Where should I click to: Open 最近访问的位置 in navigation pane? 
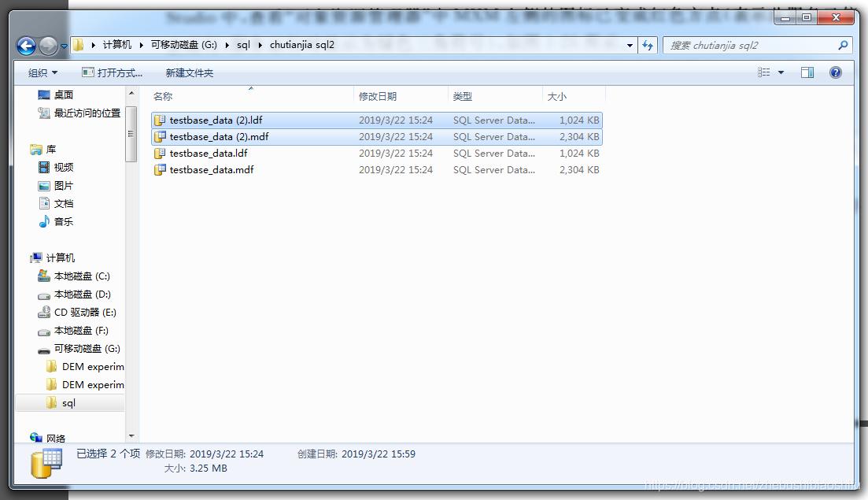point(87,113)
